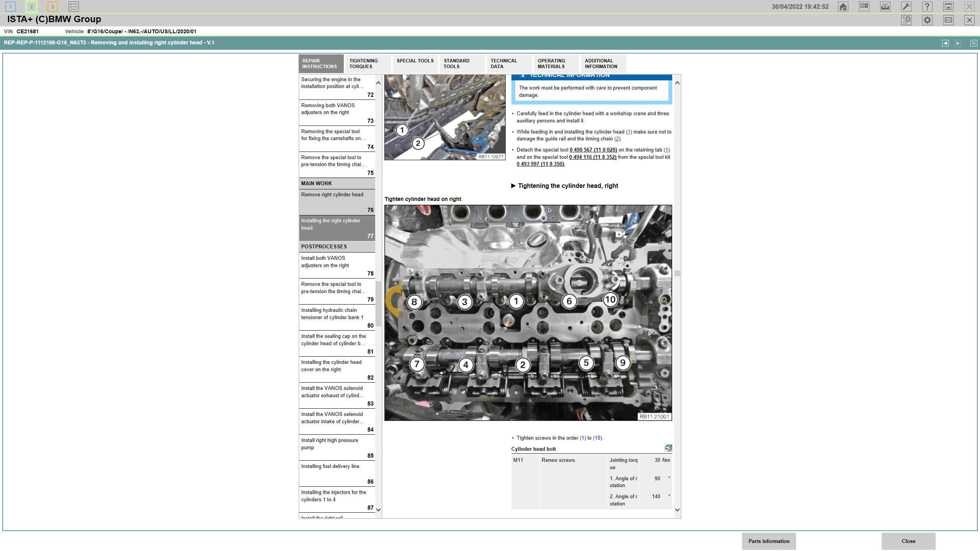The image size is (980, 551).
Task: Click the torque icon beside Cylinder head bolt
Action: 668,448
